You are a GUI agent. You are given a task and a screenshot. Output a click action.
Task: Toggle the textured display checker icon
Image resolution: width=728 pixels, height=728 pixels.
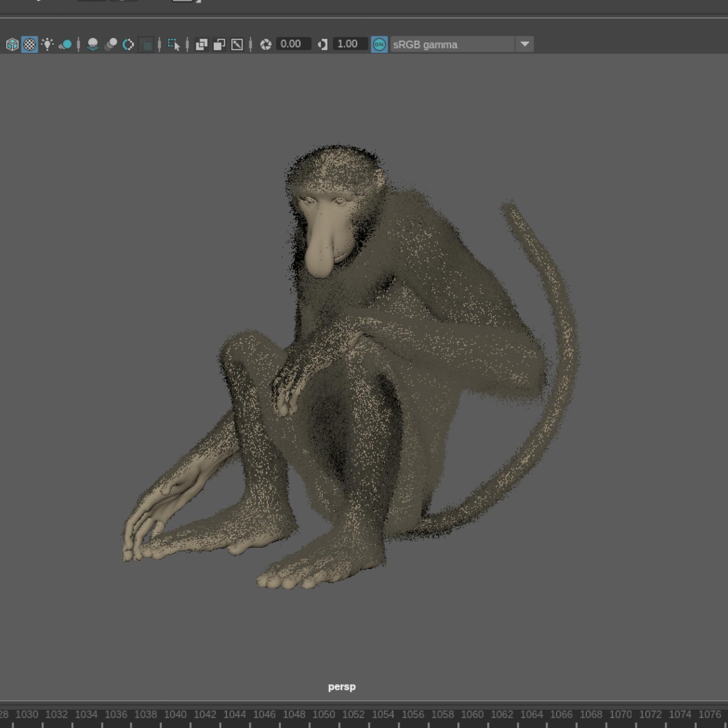click(30, 44)
